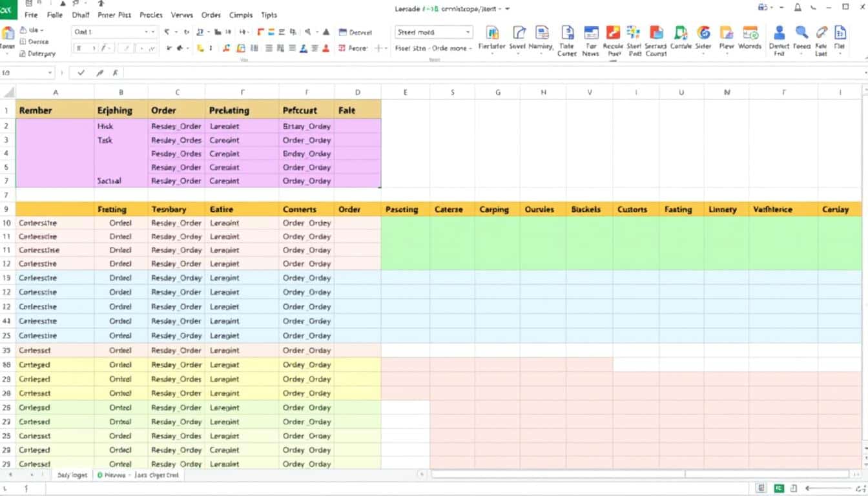868x496 pixels.
Task: Select the Prelating header cell
Action: pyautogui.click(x=243, y=110)
